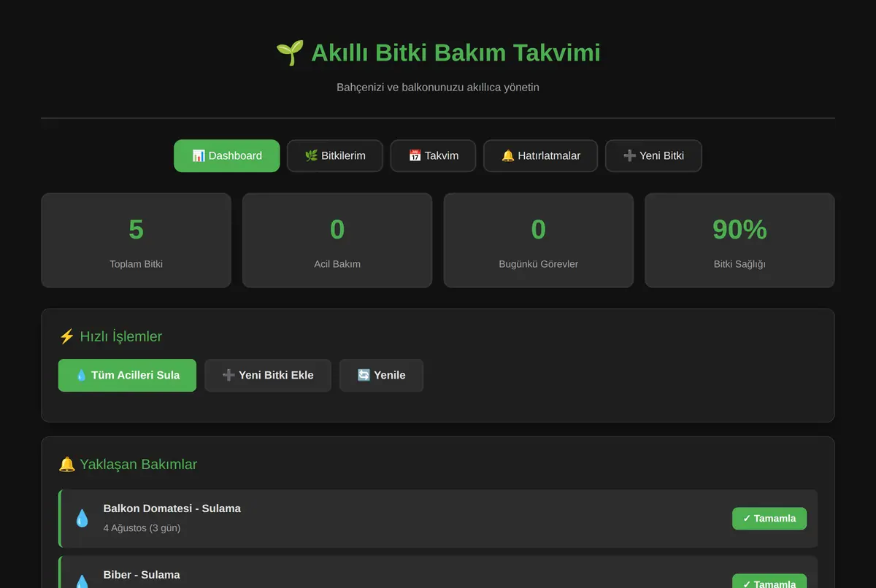Image resolution: width=876 pixels, height=588 pixels.
Task: Click the subtitle Bahçenizi ve balkonunuzu akıllıca yönetin
Action: (x=438, y=87)
